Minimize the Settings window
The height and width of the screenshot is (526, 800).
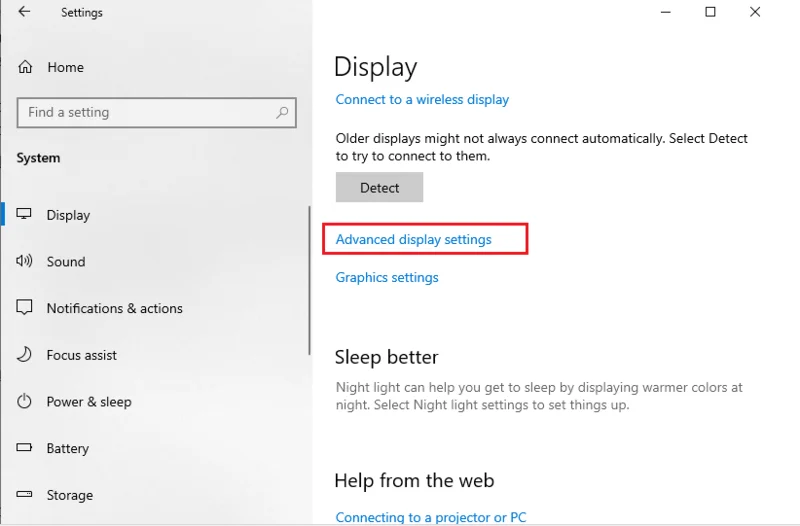point(665,12)
